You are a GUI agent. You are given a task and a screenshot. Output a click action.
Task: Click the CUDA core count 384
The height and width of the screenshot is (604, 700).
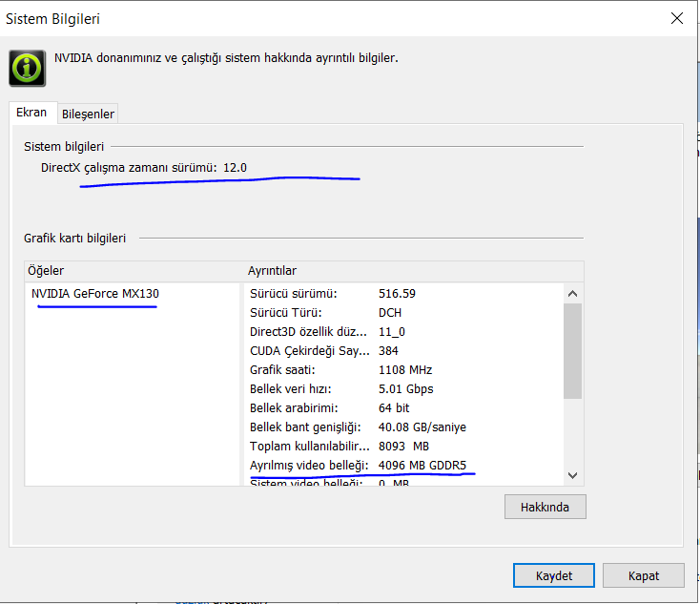388,351
